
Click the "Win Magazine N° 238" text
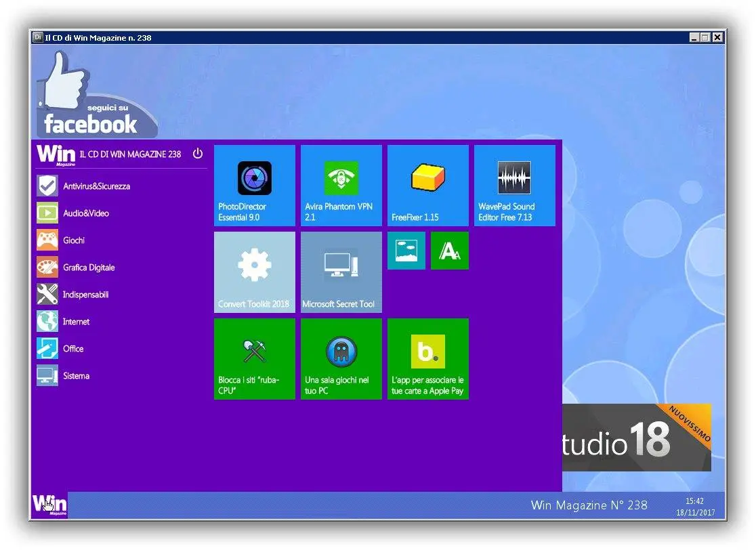[x=589, y=505]
